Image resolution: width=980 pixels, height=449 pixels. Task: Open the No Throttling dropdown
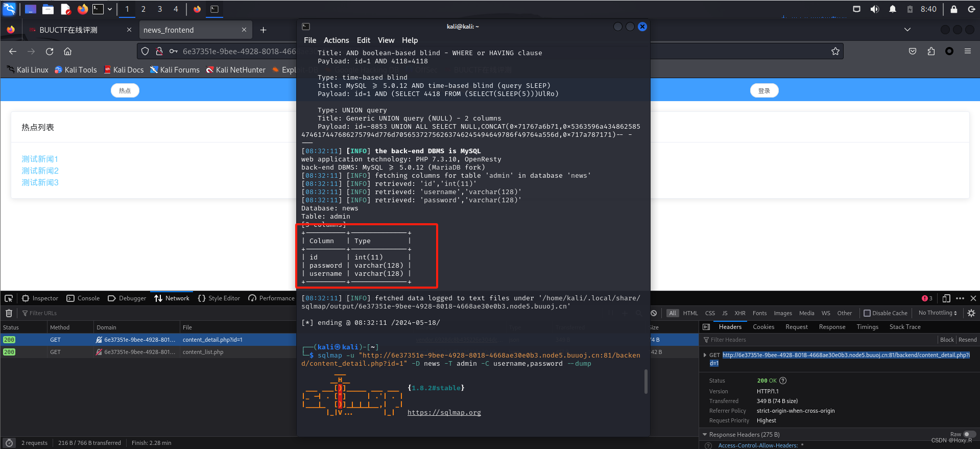click(938, 313)
